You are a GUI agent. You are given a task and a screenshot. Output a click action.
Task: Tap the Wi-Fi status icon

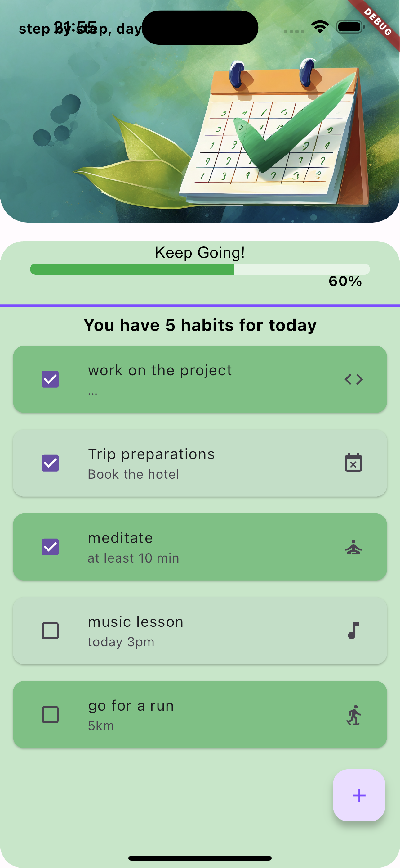pos(320,27)
